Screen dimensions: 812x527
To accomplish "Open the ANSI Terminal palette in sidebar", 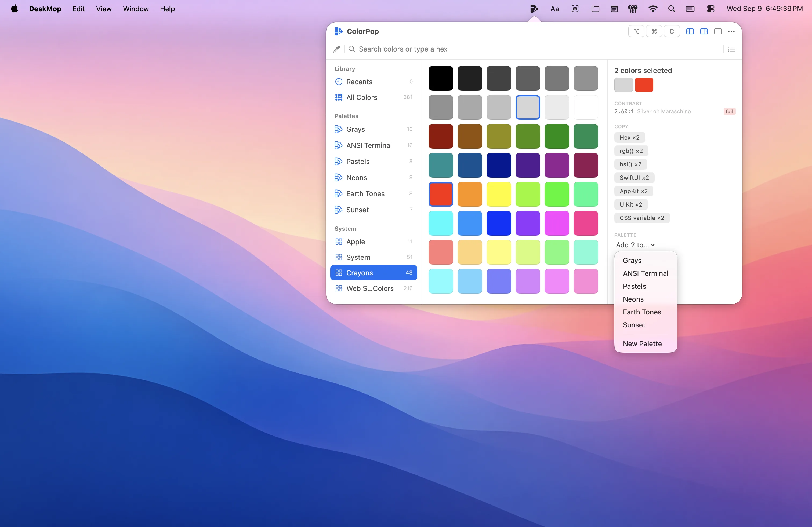I will [x=374, y=145].
